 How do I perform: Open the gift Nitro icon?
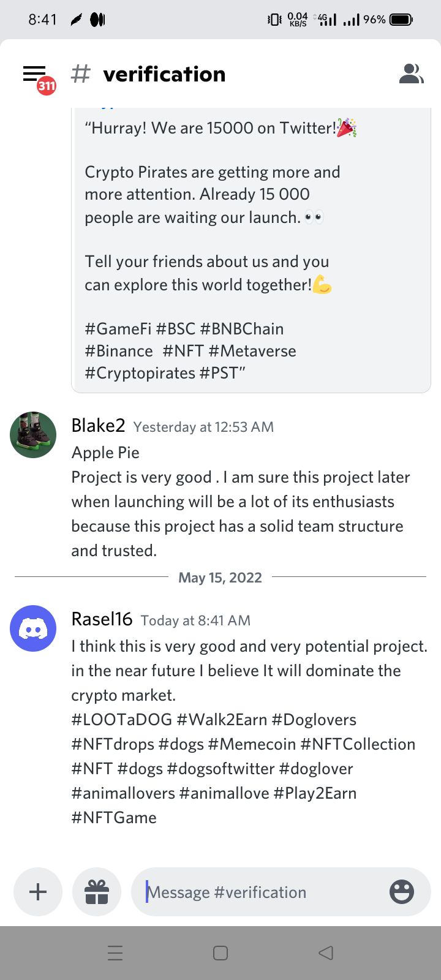[97, 892]
